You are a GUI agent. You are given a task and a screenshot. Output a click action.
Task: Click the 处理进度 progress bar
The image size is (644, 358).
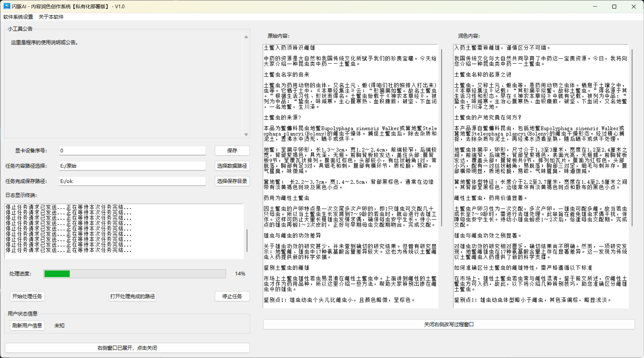pos(135,274)
